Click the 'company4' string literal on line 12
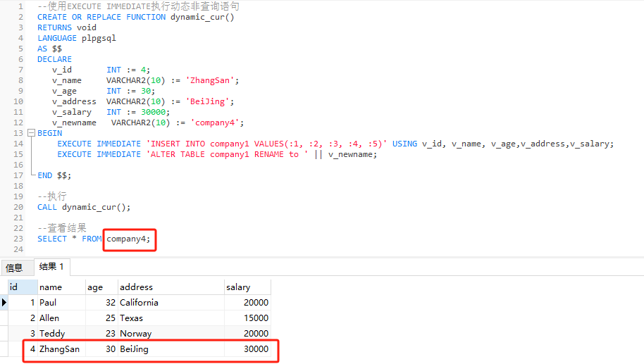Image resolution: width=644 pixels, height=364 pixels. tap(215, 123)
